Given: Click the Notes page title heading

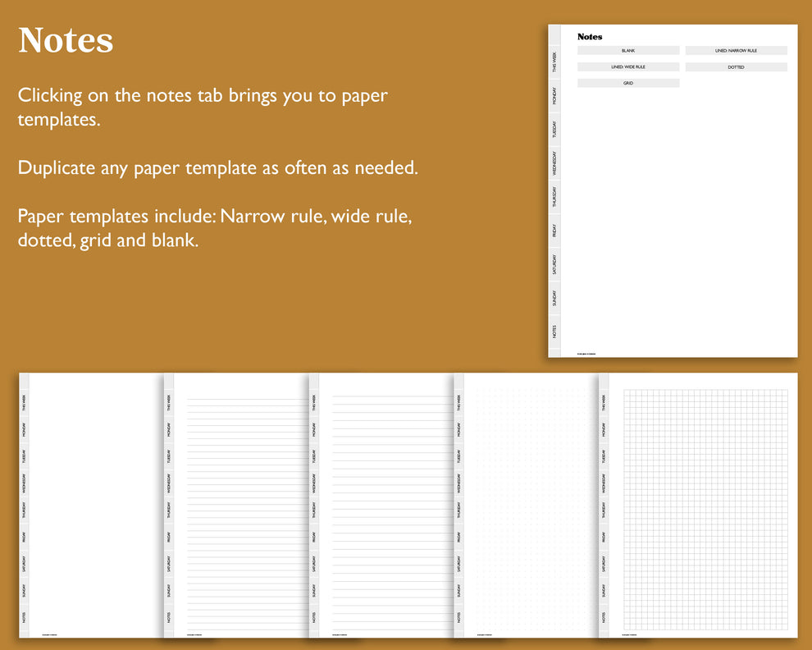Looking at the screenshot, I should [589, 36].
